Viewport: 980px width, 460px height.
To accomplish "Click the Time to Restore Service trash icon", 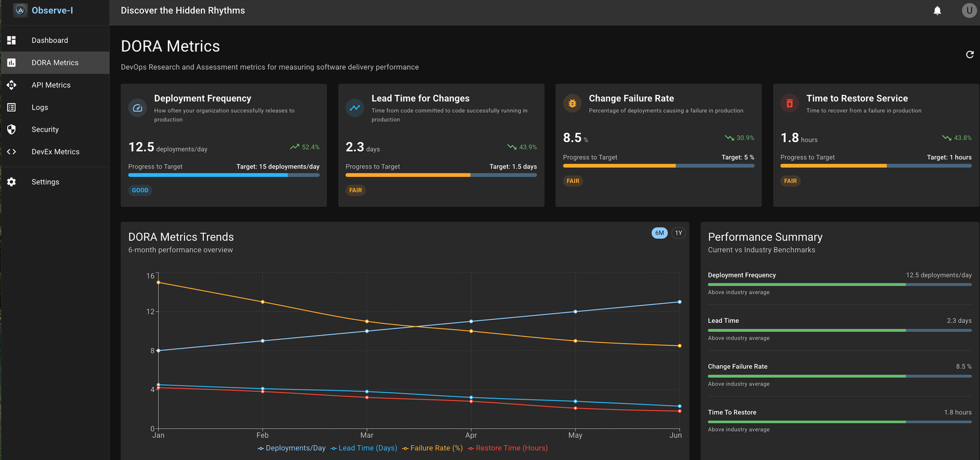I will click(x=790, y=104).
